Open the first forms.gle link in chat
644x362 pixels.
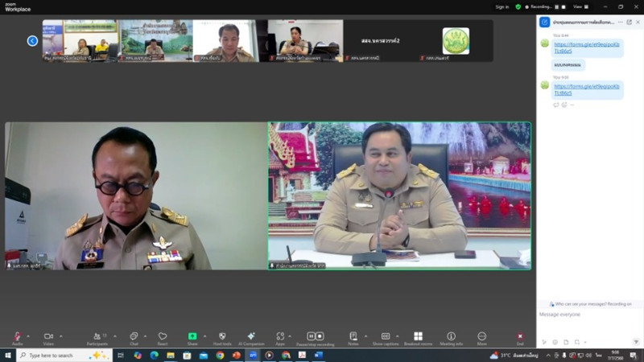pos(587,47)
